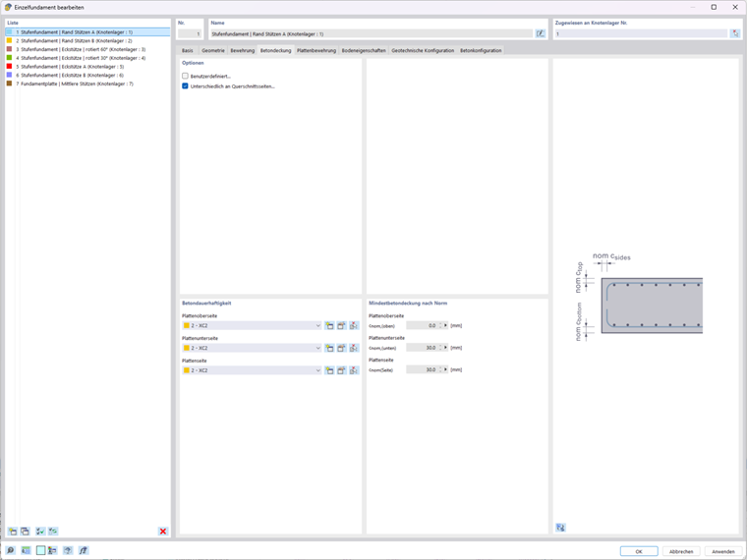Switch to the Geometrie tab
Screen dimensions: 747x560
pyautogui.click(x=213, y=50)
